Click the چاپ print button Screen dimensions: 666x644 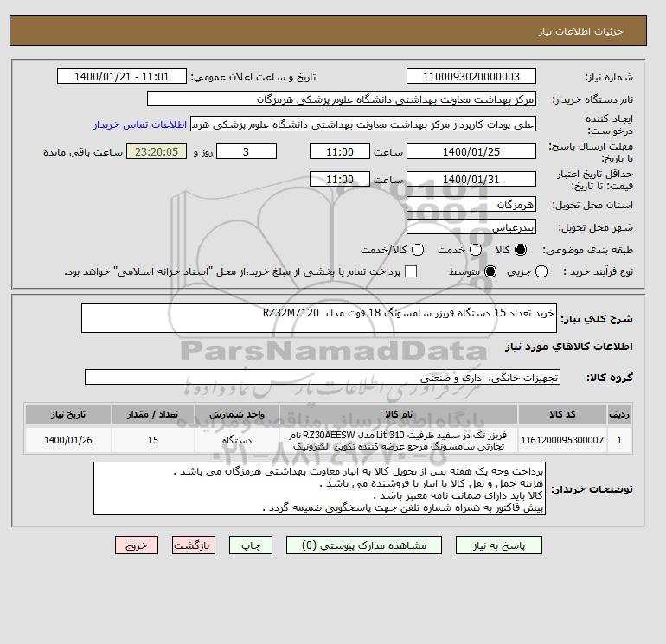251,545
